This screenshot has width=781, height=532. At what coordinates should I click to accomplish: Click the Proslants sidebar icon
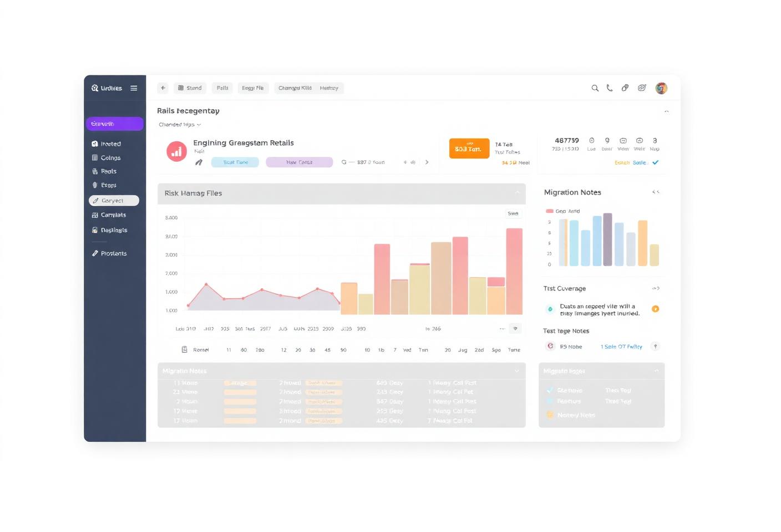pos(95,253)
